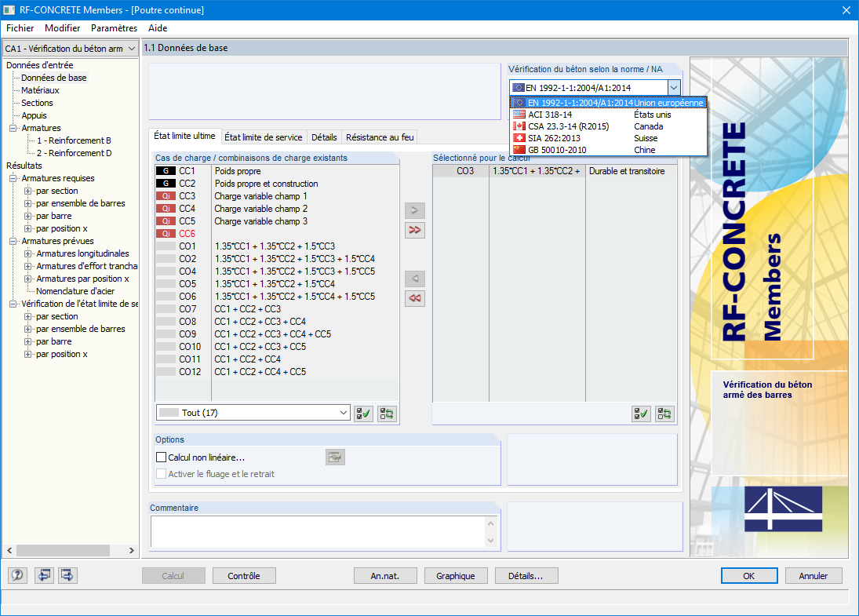Select load combination CO7 row
859x616 pixels.
(x=277, y=309)
